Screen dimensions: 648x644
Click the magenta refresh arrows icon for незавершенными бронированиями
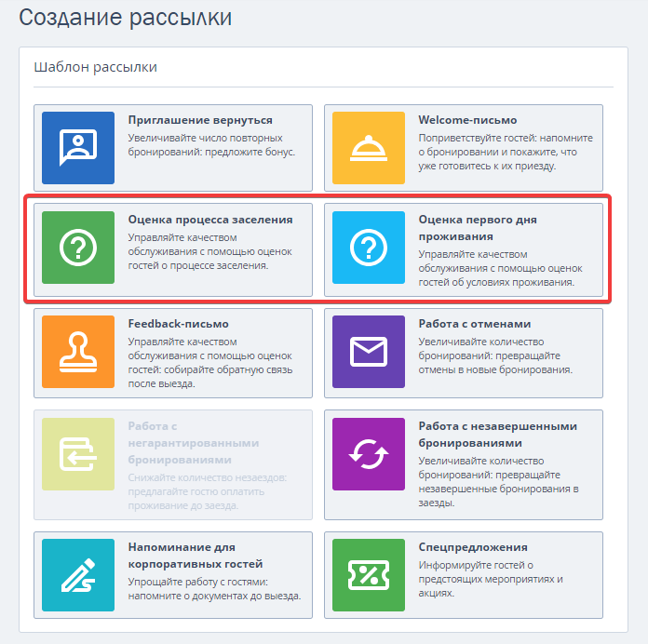point(369,454)
